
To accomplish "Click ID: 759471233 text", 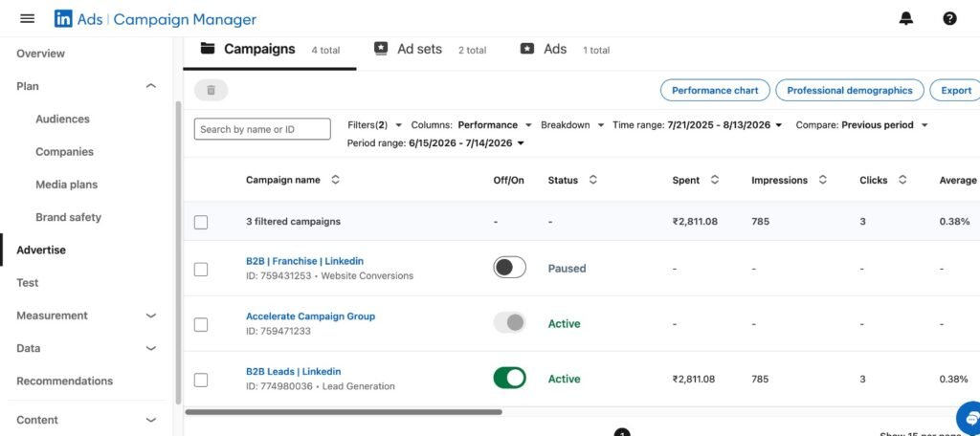I will point(278,331).
